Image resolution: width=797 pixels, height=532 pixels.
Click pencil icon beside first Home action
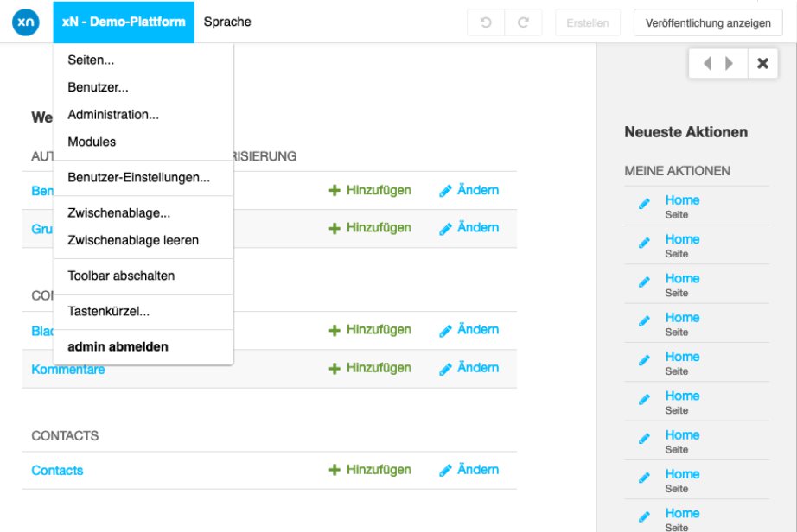[x=644, y=204]
